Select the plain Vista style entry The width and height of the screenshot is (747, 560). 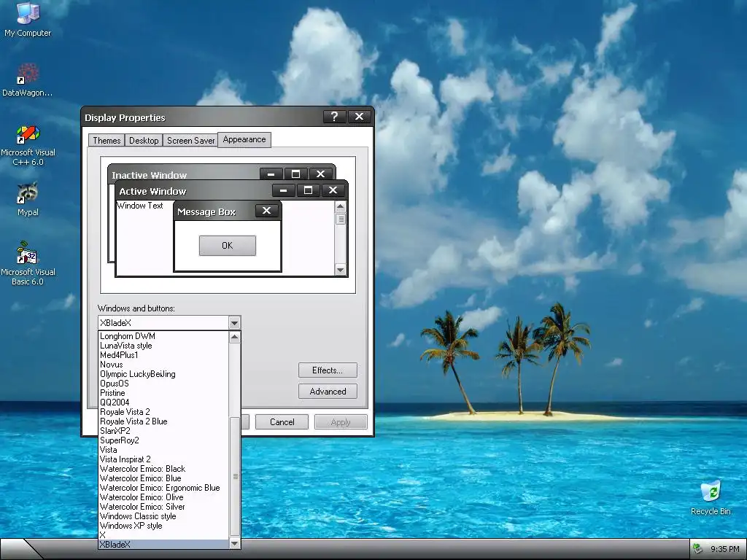(x=163, y=450)
